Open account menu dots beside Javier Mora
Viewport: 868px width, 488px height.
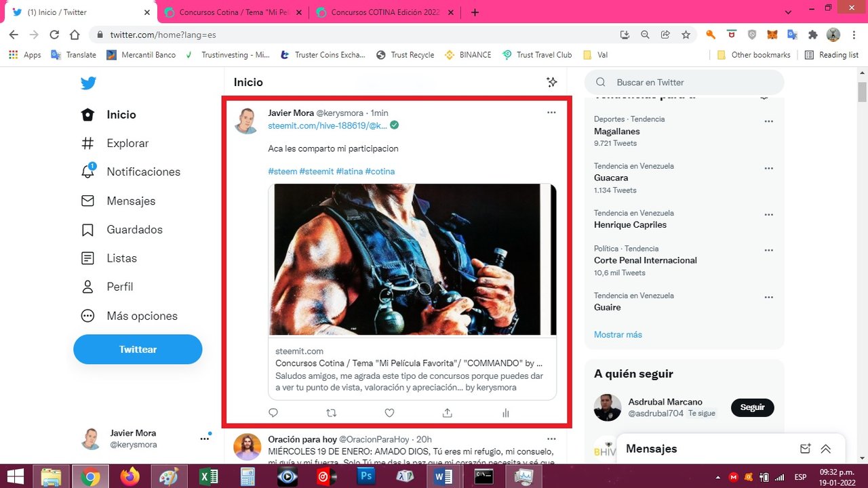point(205,439)
